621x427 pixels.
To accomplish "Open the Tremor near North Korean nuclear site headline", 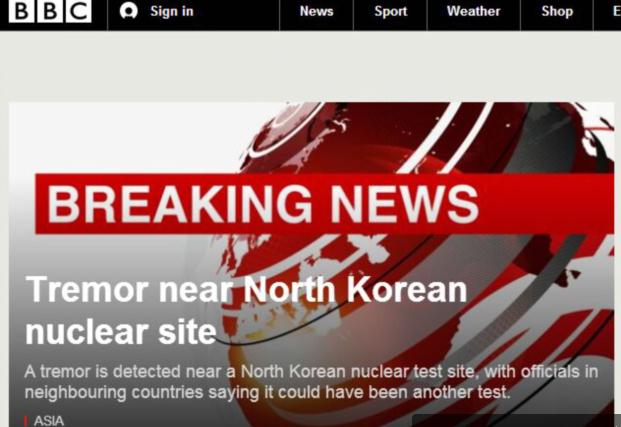I will [x=246, y=310].
